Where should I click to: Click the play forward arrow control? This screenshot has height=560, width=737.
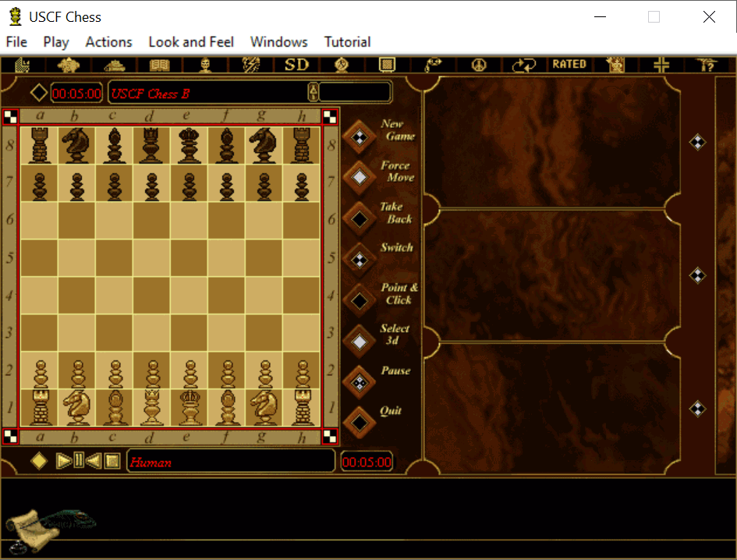(64, 460)
